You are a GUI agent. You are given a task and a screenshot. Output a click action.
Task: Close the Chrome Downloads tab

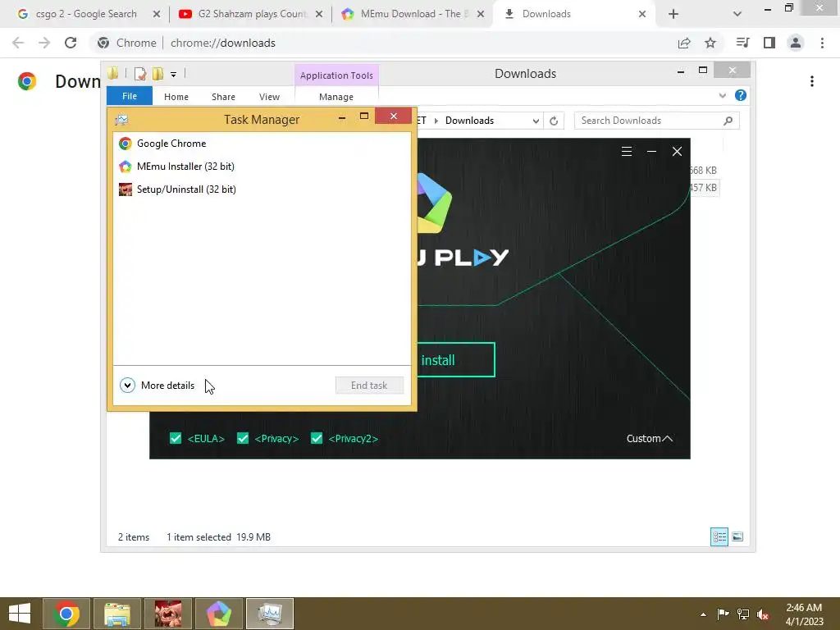tap(642, 15)
